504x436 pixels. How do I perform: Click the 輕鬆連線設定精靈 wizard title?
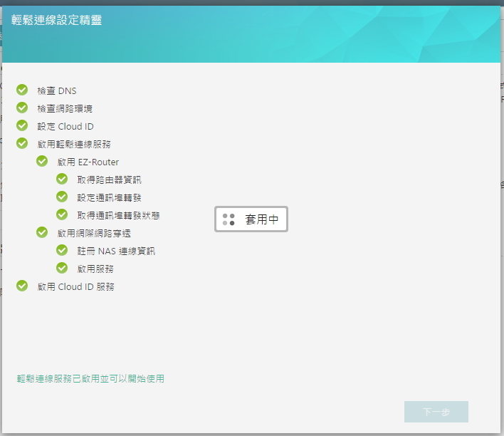(x=56, y=20)
